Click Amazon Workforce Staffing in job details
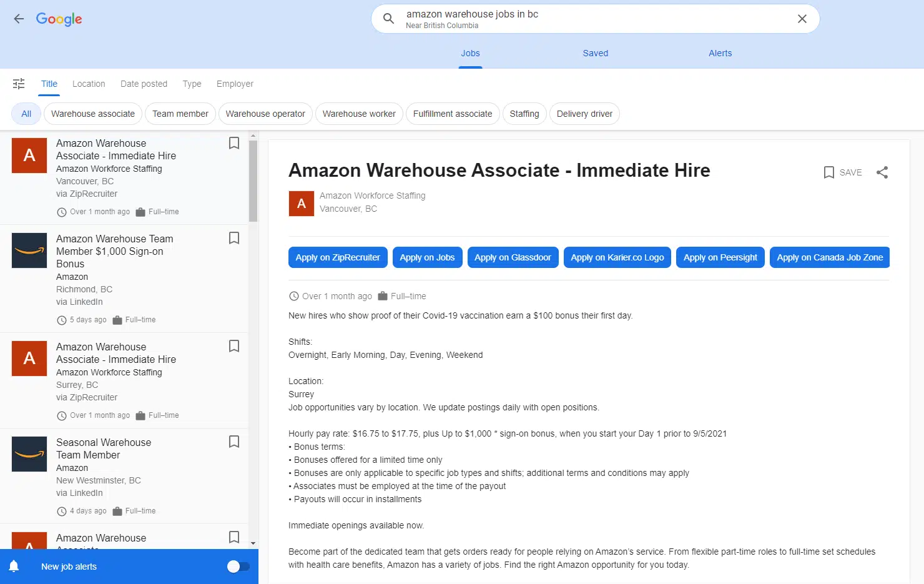Image resolution: width=924 pixels, height=584 pixels. 373,195
